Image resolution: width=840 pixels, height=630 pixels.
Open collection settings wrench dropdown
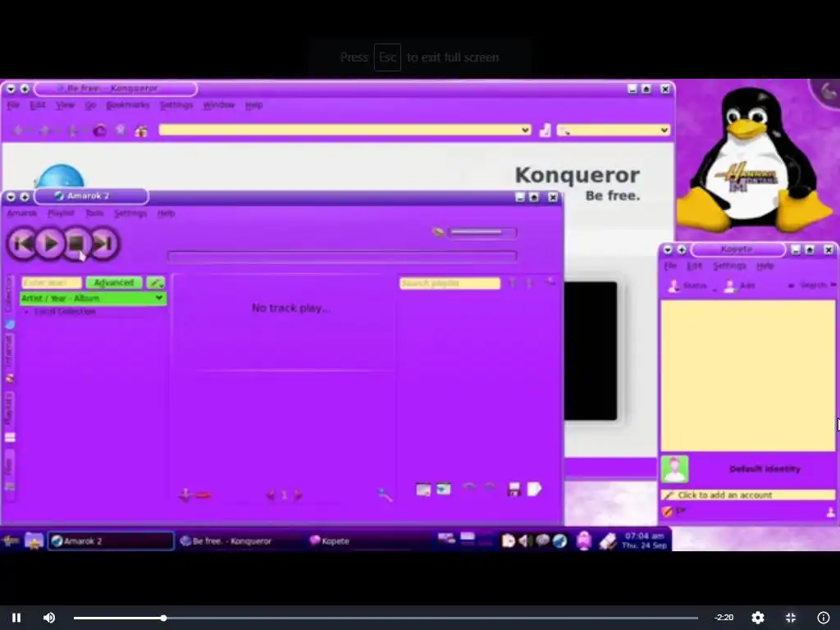pos(156,282)
